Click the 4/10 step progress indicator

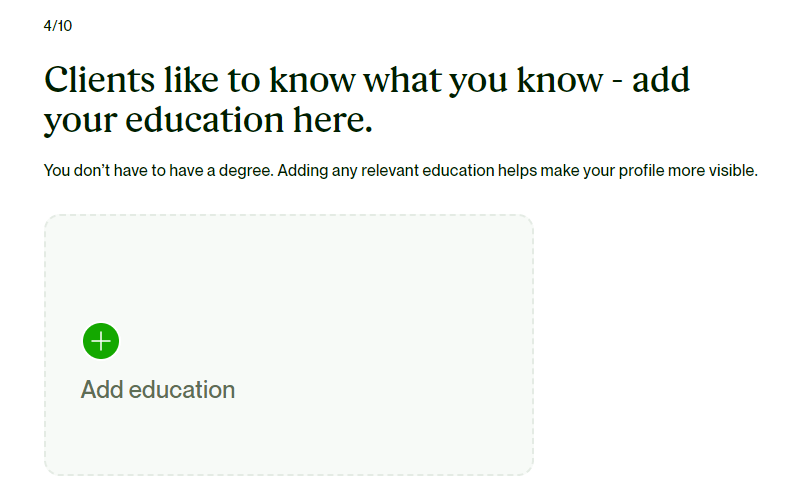tap(58, 26)
